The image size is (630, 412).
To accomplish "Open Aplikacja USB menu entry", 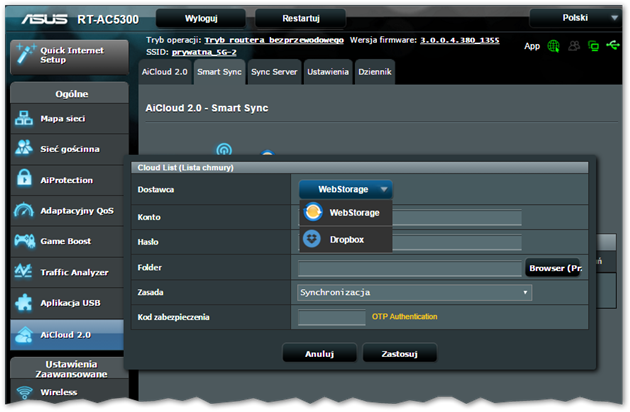I will [69, 303].
